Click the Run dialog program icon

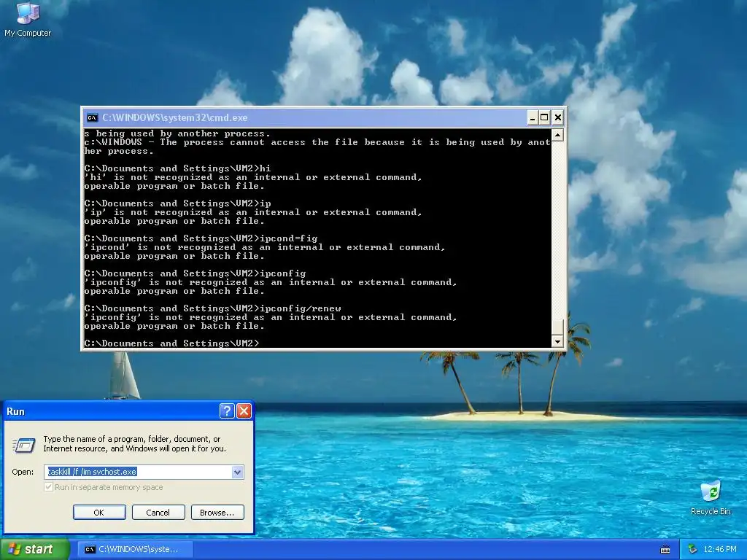[23, 446]
